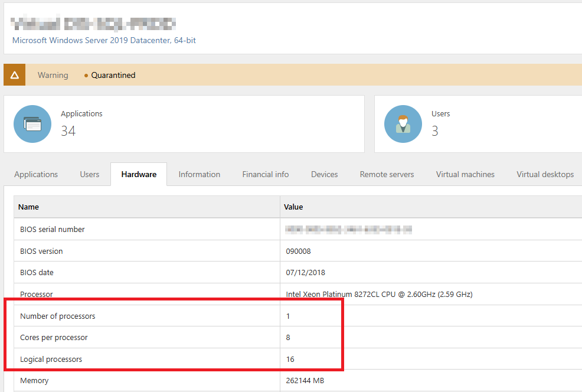Click the Value column header
Screen dimensions: 582x392
(x=293, y=207)
